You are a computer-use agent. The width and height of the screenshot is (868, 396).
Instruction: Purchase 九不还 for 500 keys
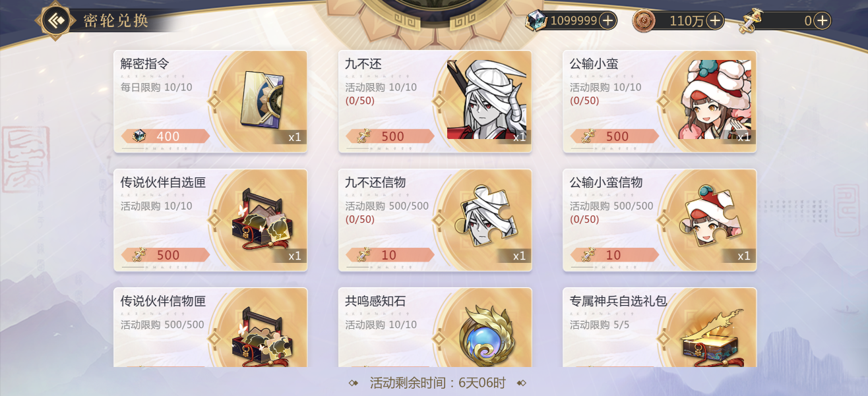coord(390,136)
